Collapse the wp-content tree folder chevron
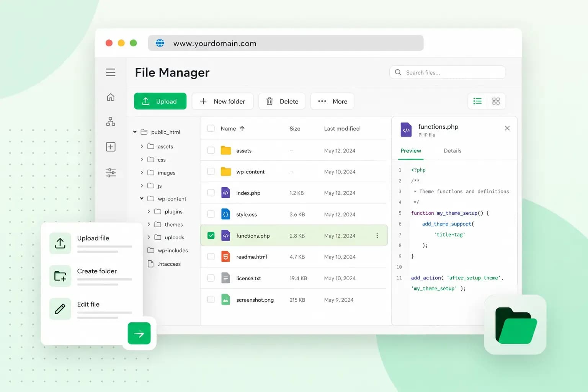This screenshot has width=588, height=392. (142, 199)
